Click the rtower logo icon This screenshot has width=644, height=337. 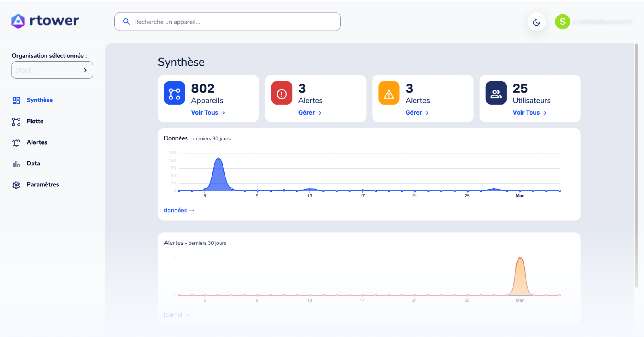coord(18,21)
